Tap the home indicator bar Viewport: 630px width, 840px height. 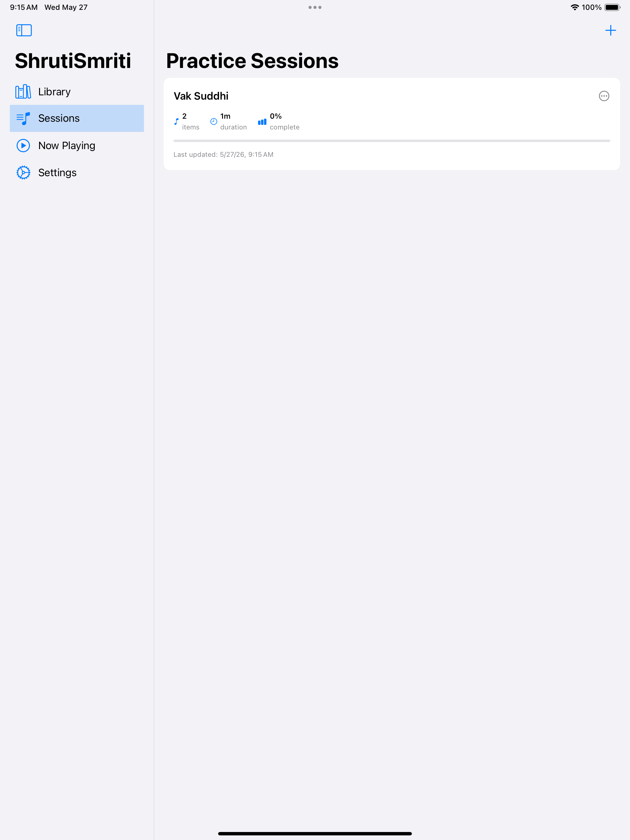[x=315, y=834]
